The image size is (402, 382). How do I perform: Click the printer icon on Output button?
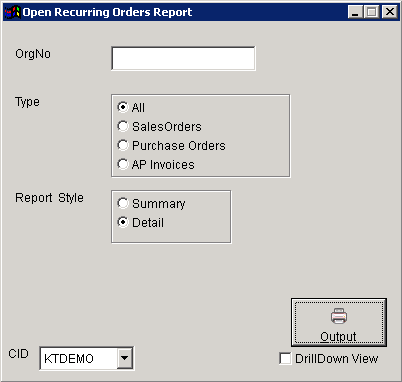tap(339, 316)
